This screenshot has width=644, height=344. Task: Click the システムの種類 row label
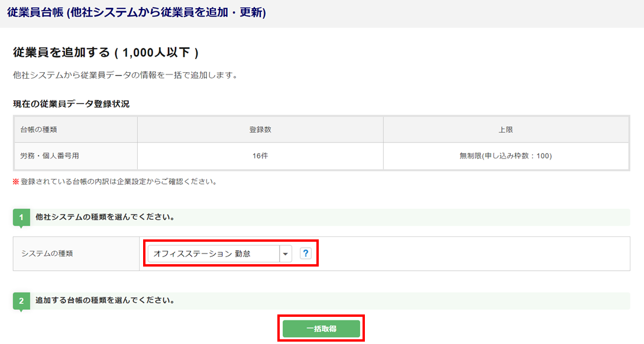click(47, 254)
